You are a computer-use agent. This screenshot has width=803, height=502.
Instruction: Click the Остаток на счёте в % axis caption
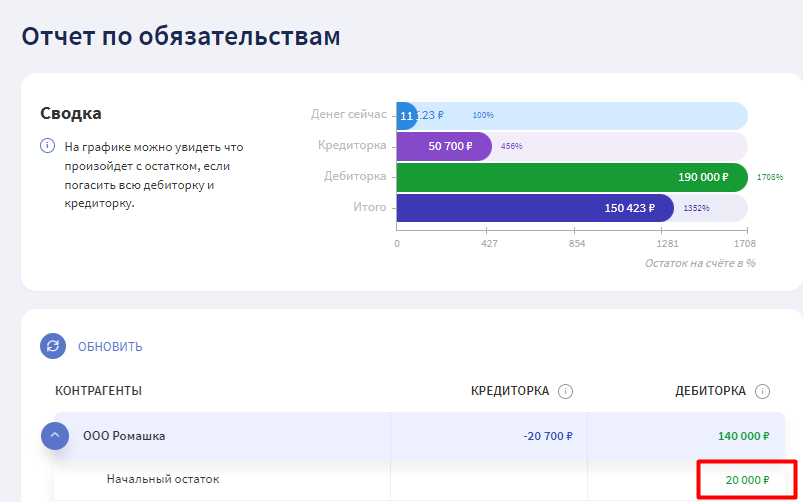click(x=700, y=263)
